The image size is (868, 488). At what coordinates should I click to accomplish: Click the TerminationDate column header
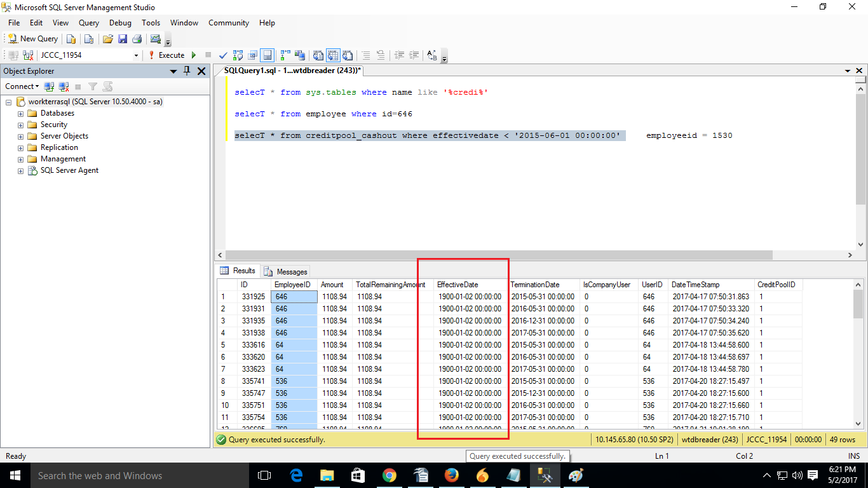[543, 285]
